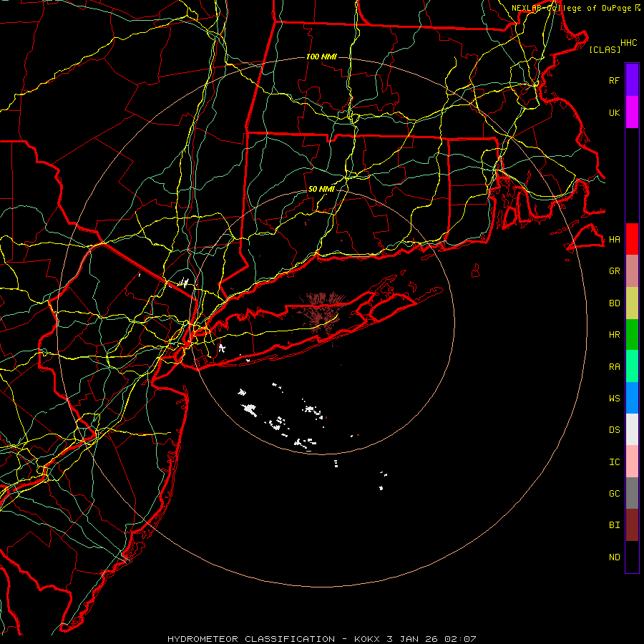
Task: Click the UK magenta legend swatch
Action: 632,112
